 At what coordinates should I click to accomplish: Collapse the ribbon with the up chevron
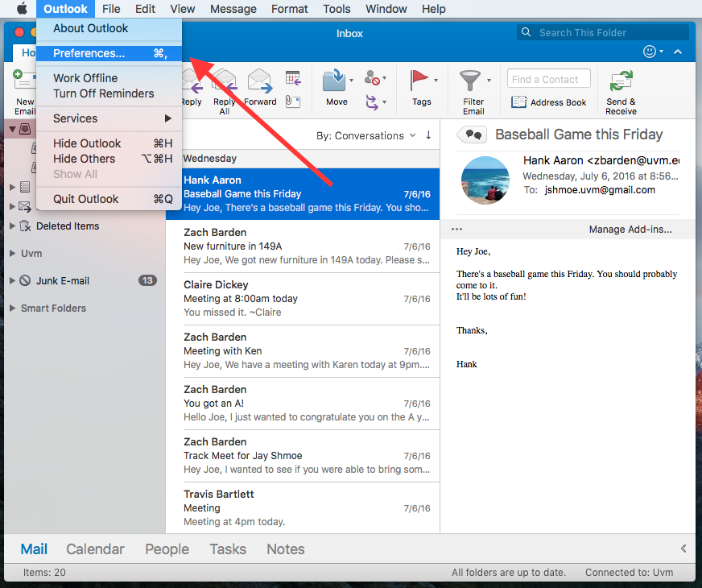678,52
